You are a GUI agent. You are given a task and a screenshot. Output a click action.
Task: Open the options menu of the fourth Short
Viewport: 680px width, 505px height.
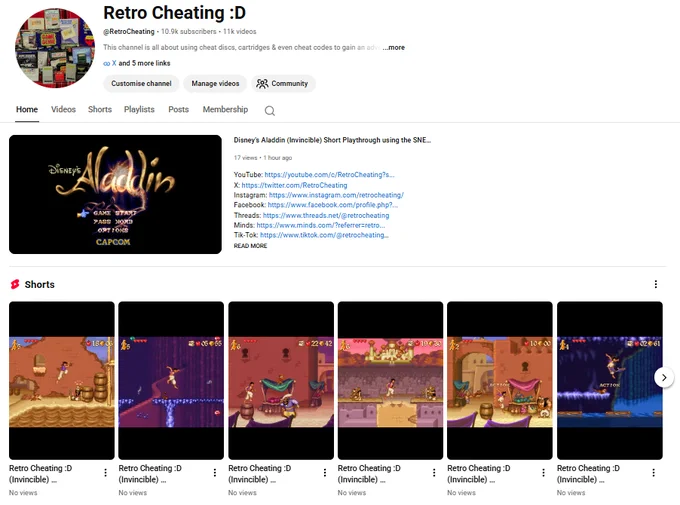click(434, 473)
